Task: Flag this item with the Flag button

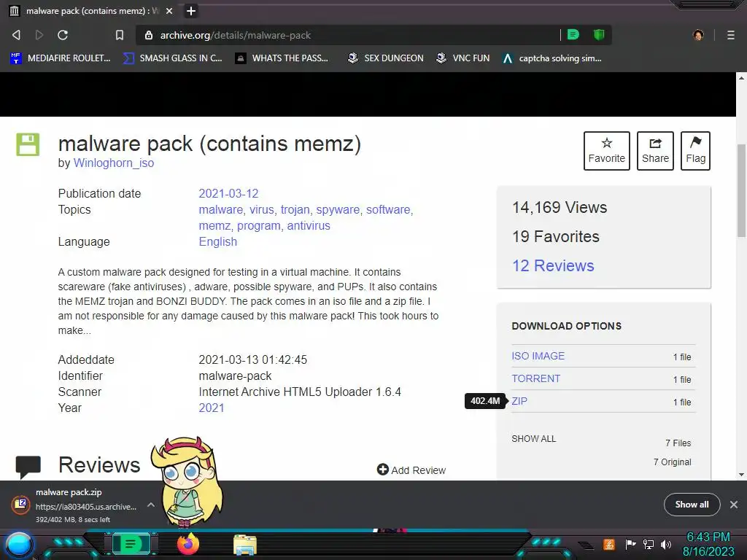Action: pos(695,150)
